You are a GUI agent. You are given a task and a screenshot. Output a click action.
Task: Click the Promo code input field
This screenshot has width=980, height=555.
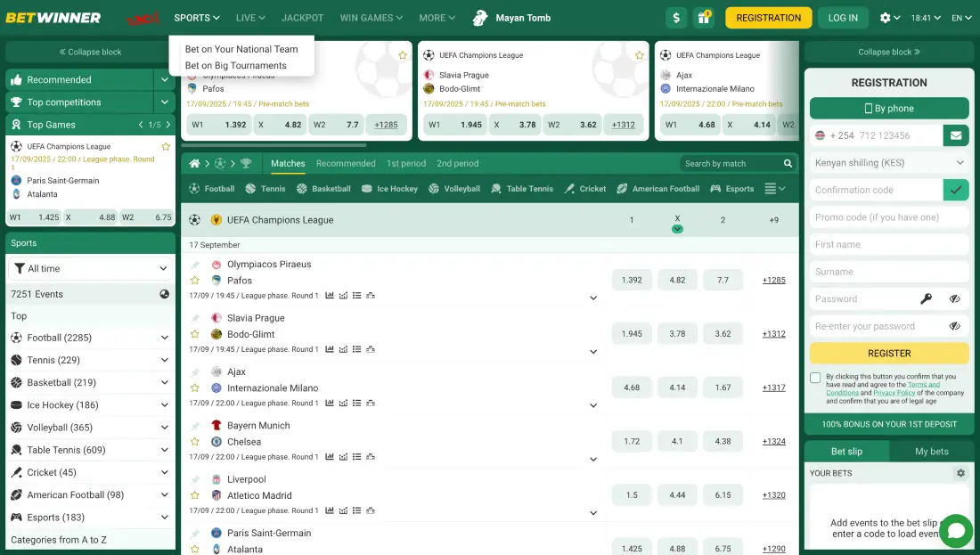(889, 216)
